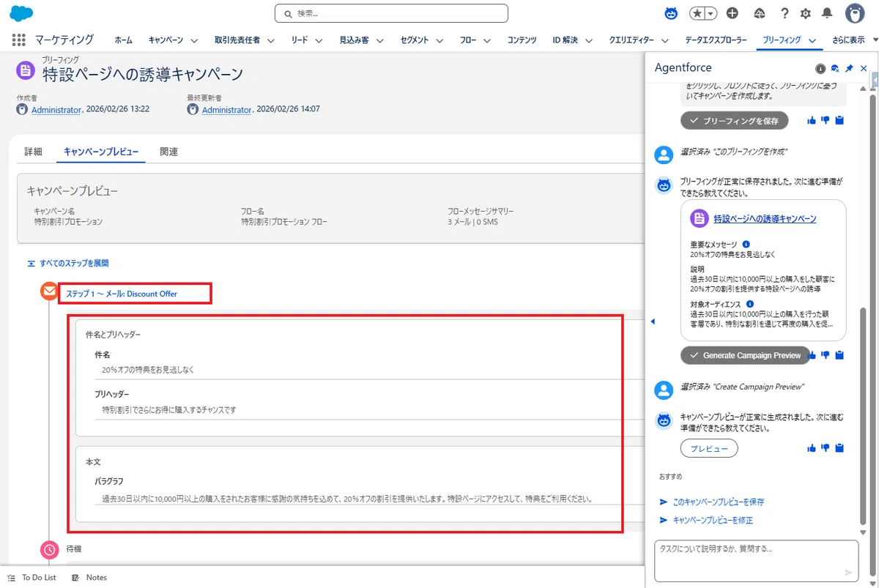Show info for 対象オーディエンス
Screen dimensions: 879x588
751,304
